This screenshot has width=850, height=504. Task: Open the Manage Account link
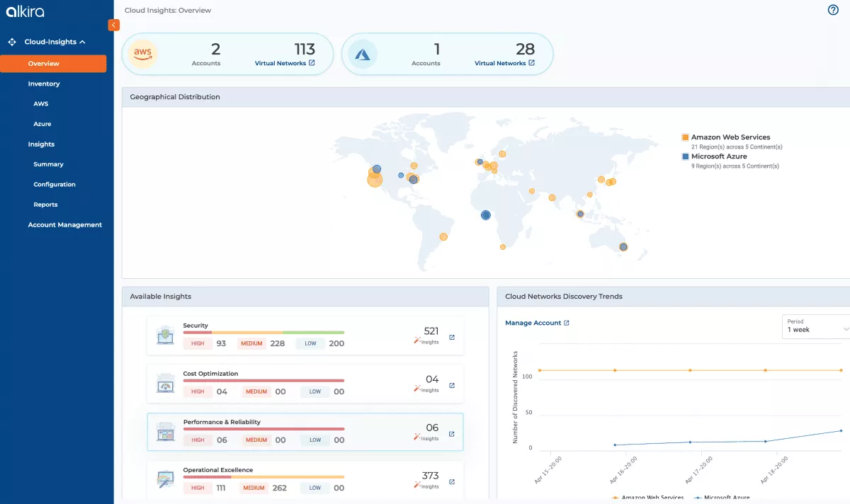click(533, 322)
